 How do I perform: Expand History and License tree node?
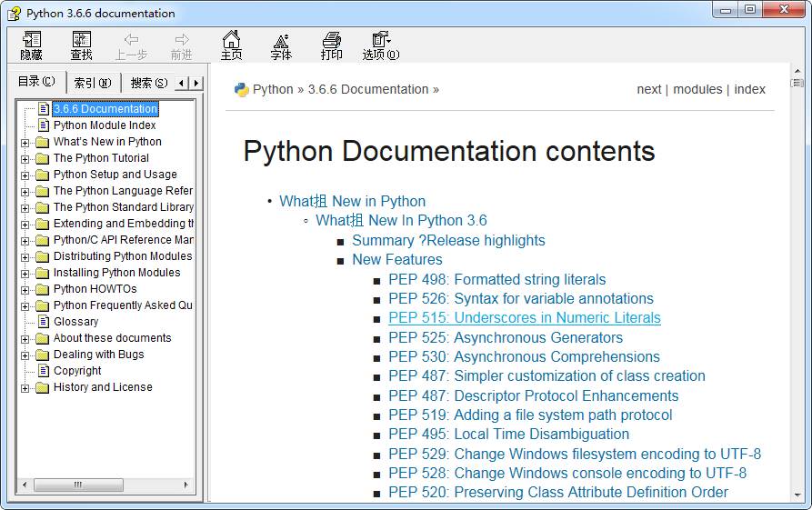(x=25, y=387)
